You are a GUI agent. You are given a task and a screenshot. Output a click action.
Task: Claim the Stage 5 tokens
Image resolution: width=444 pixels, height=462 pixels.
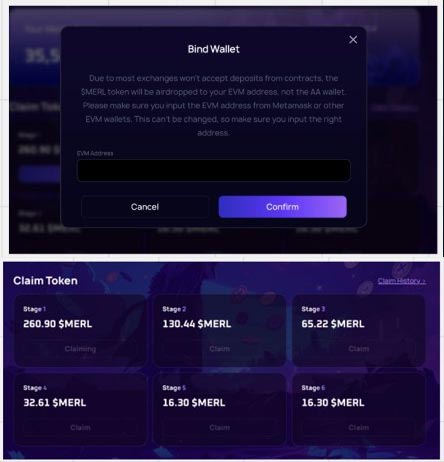[x=219, y=427]
